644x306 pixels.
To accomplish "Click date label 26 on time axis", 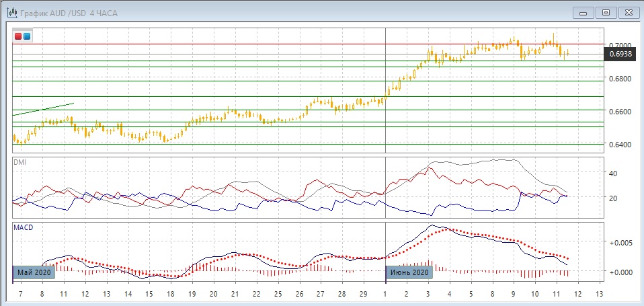I will pyautogui.click(x=299, y=295).
